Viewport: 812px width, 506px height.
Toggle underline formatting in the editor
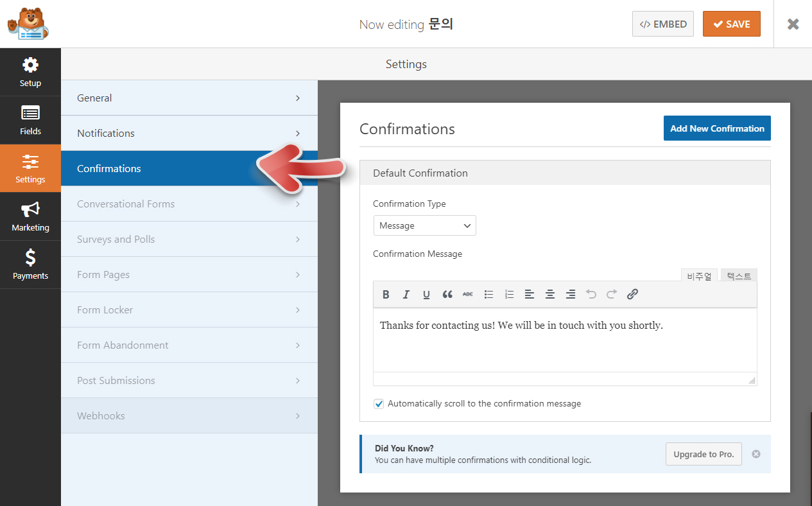(x=426, y=294)
